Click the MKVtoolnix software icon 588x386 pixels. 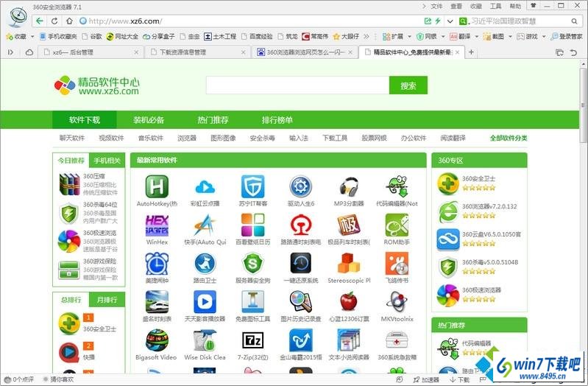pyautogui.click(x=397, y=301)
